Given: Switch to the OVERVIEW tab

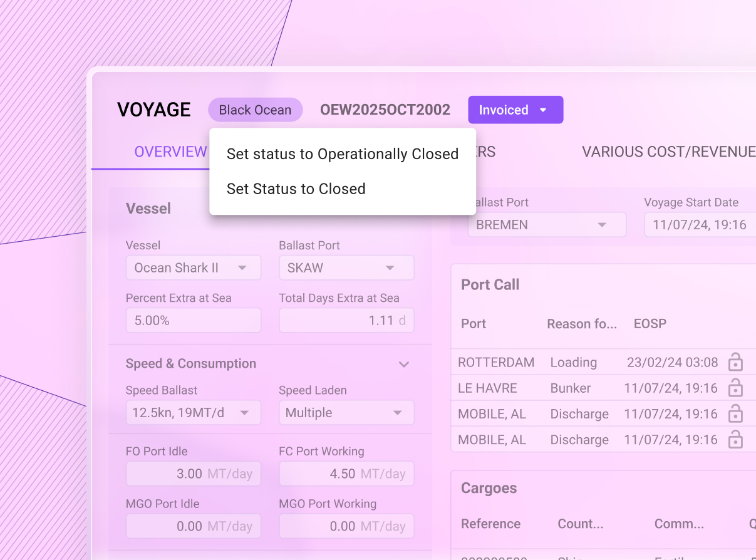Looking at the screenshot, I should pos(170,152).
